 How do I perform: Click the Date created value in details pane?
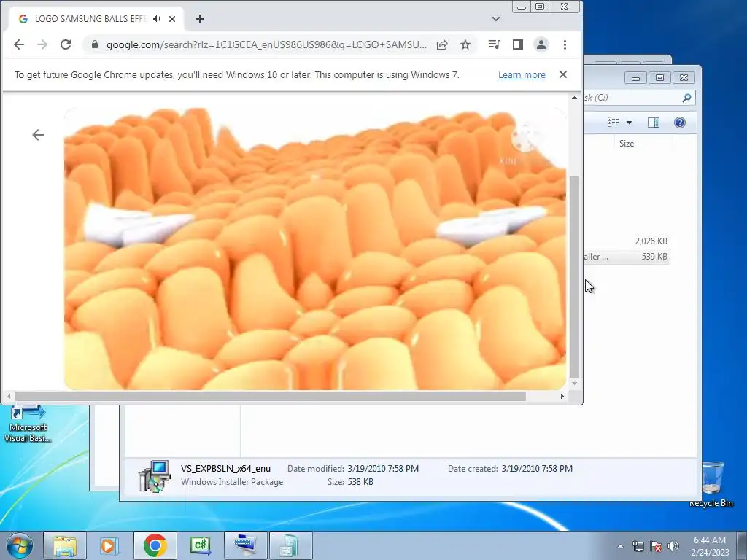click(537, 469)
